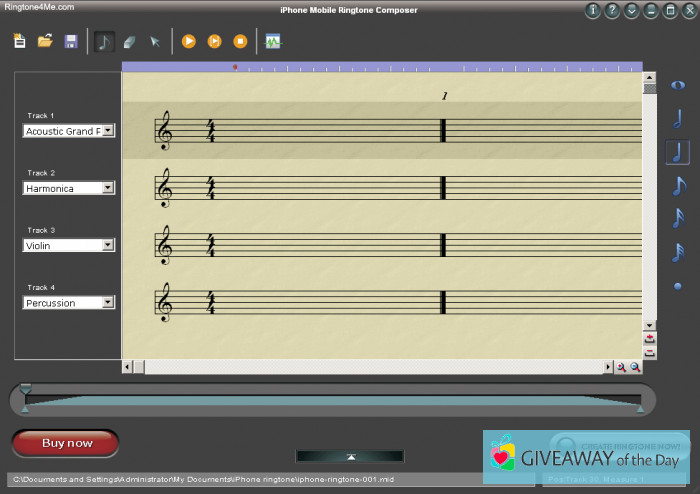Expand the bottom panel with up arrow

[350, 456]
